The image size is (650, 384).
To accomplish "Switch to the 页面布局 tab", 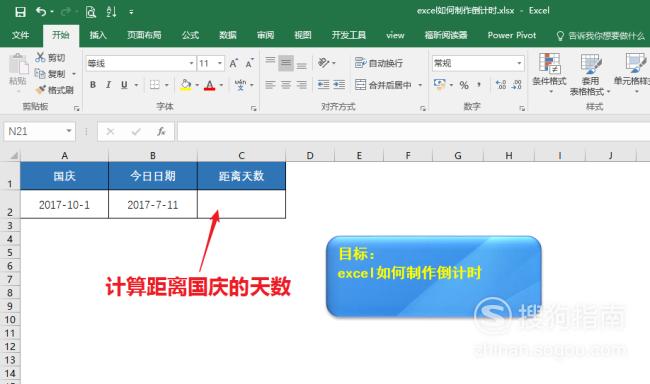I will pyautogui.click(x=144, y=35).
